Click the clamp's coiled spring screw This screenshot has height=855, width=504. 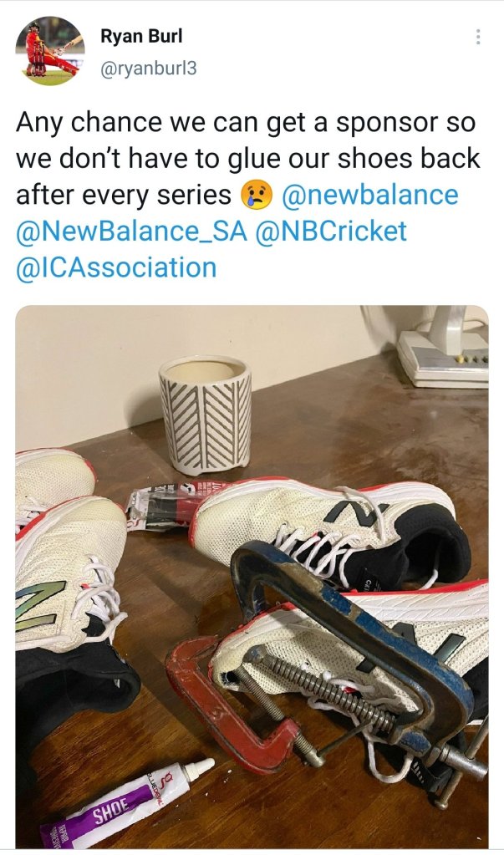(x=323, y=685)
